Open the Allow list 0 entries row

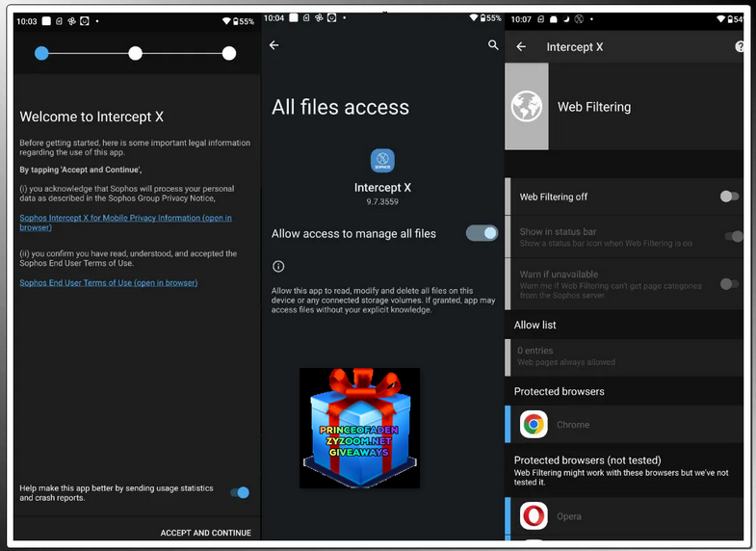[x=623, y=356]
